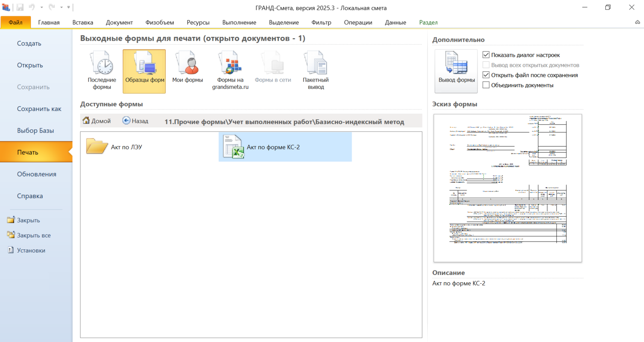The height and width of the screenshot is (342, 644).
Task: Open the Мои формы user forms view
Action: [x=187, y=71]
